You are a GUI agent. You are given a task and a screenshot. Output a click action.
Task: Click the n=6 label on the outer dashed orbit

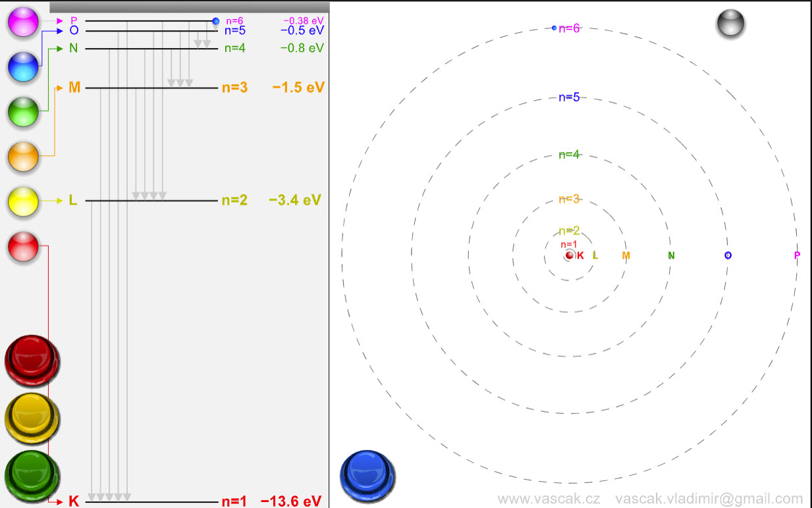click(x=570, y=28)
